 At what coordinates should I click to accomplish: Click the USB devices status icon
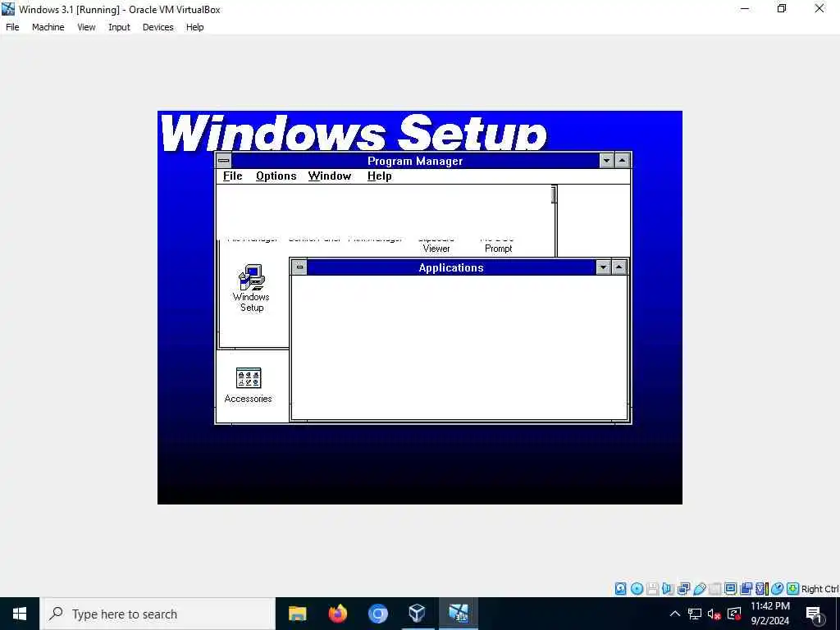pyautogui.click(x=699, y=589)
